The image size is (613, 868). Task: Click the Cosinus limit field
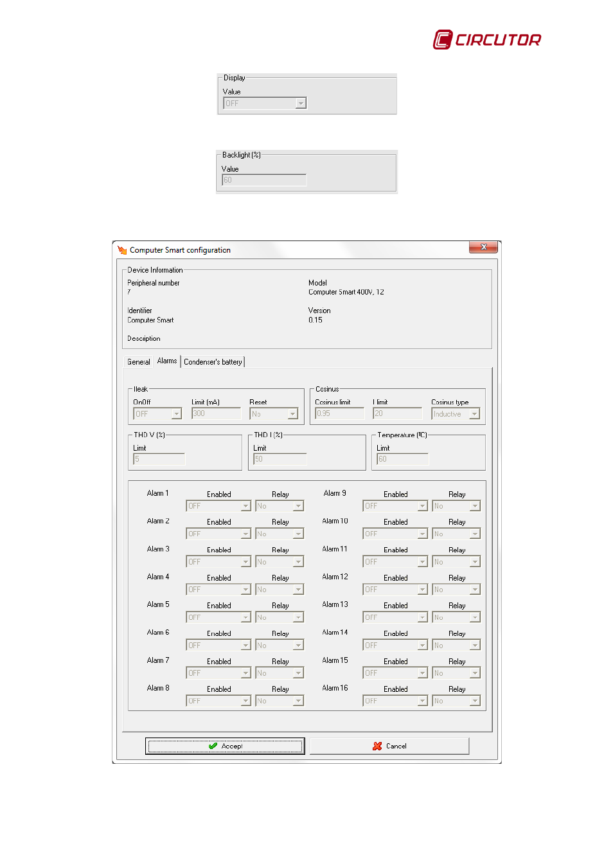[339, 413]
